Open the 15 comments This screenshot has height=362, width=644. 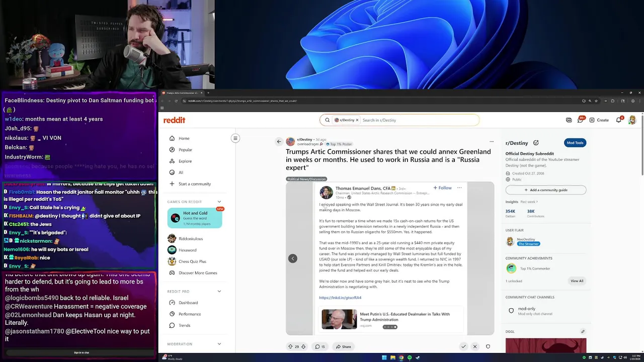pos(319,346)
